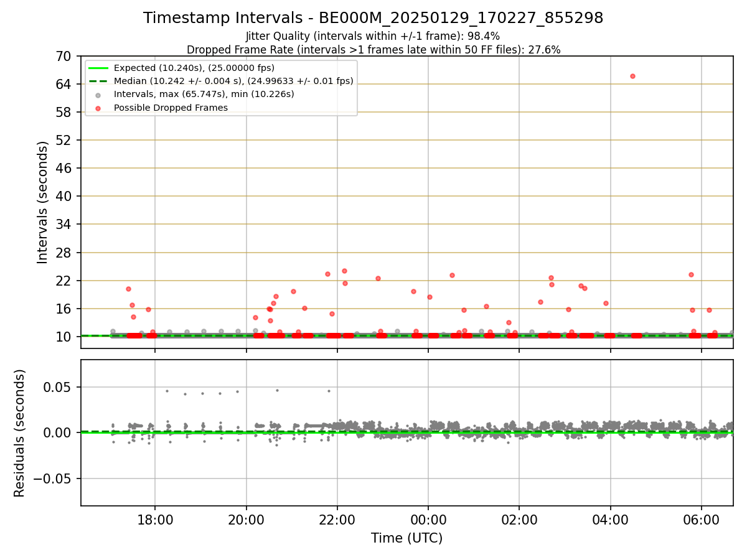This screenshot has height=560, width=747.
Task: Click the "0.05" residuals tick label
Action: [x=58, y=387]
